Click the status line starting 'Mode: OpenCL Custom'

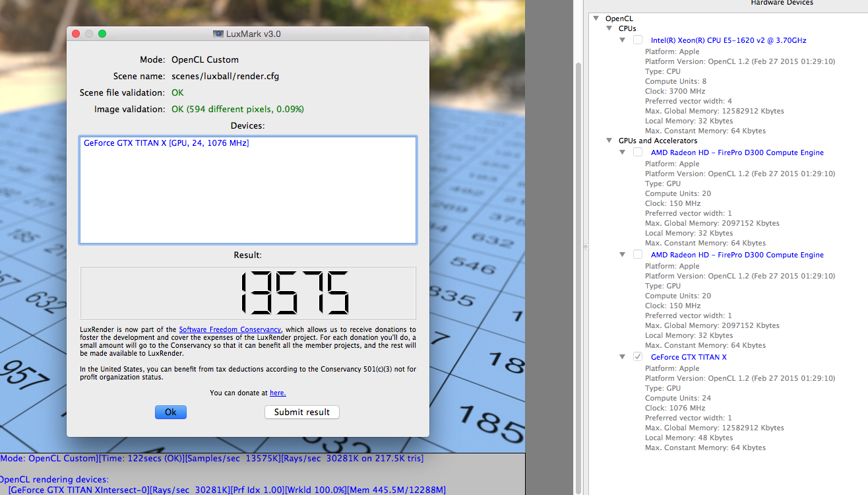pos(212,458)
